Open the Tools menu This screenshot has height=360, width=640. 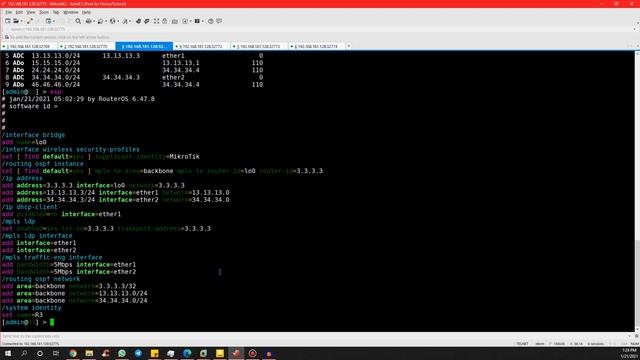point(44,12)
